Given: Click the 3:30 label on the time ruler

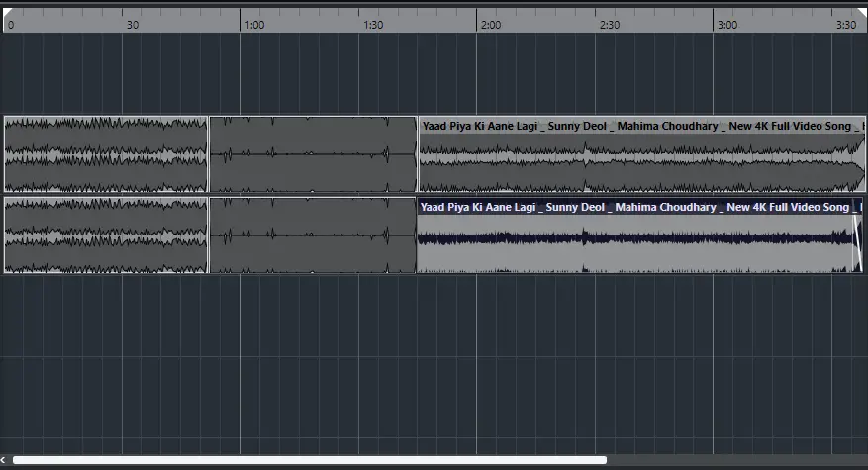Looking at the screenshot, I should click(x=846, y=25).
